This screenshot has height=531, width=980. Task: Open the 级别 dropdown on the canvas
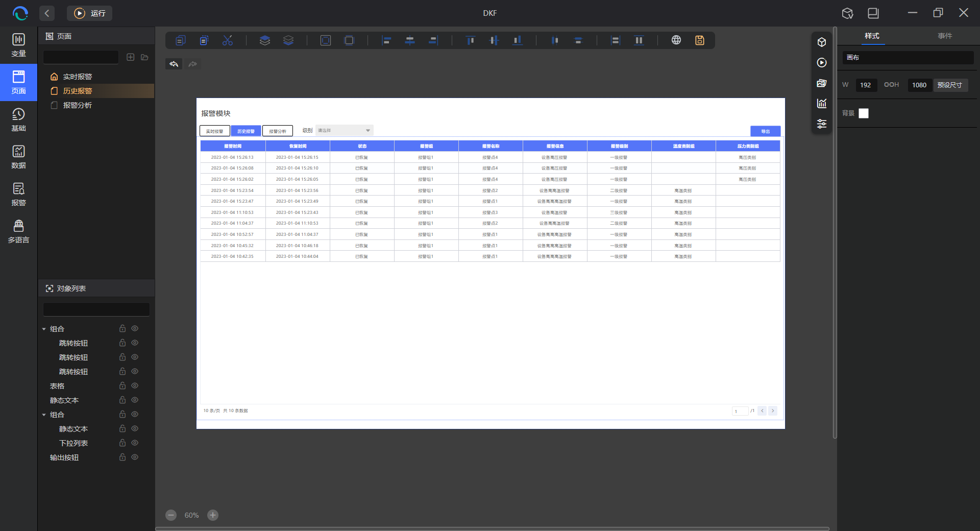tap(345, 130)
